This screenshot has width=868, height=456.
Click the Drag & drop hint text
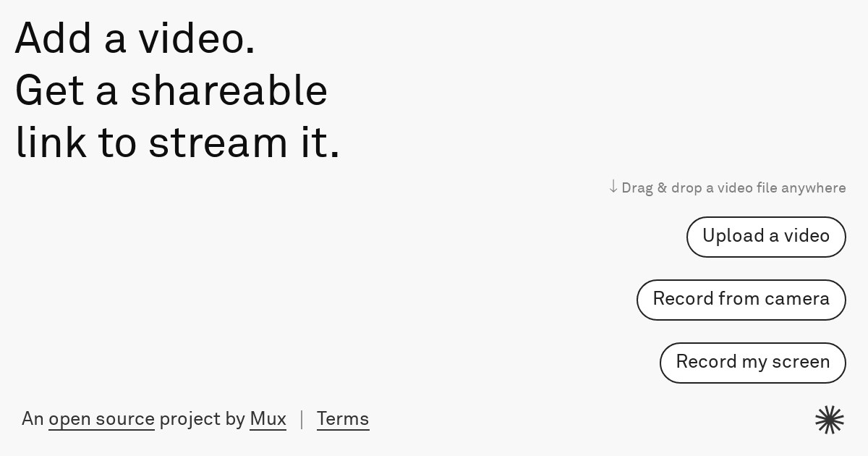pos(733,188)
